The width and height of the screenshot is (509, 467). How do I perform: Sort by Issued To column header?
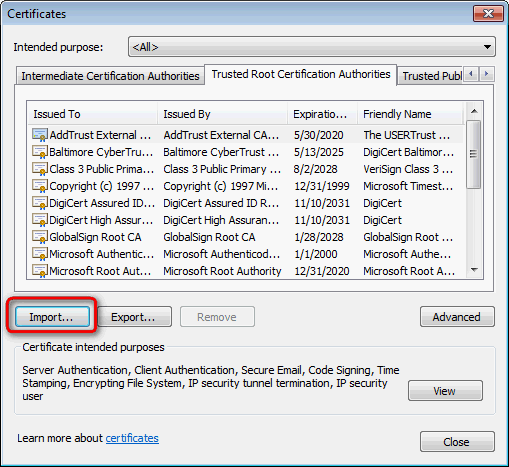(92, 114)
